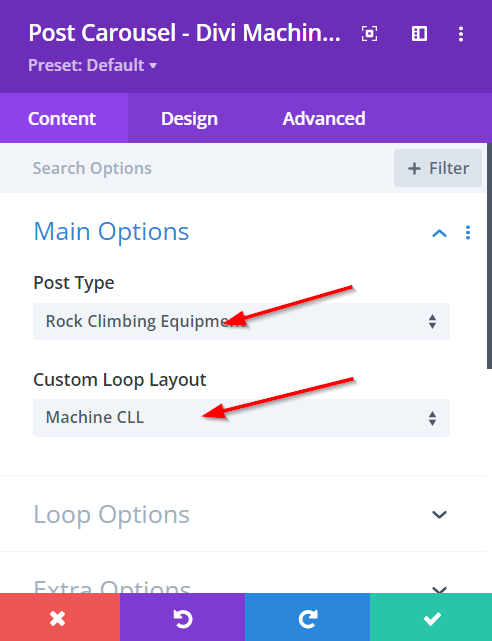This screenshot has height=641, width=492.
Task: Open the Post Type dropdown
Action: pyautogui.click(x=241, y=321)
